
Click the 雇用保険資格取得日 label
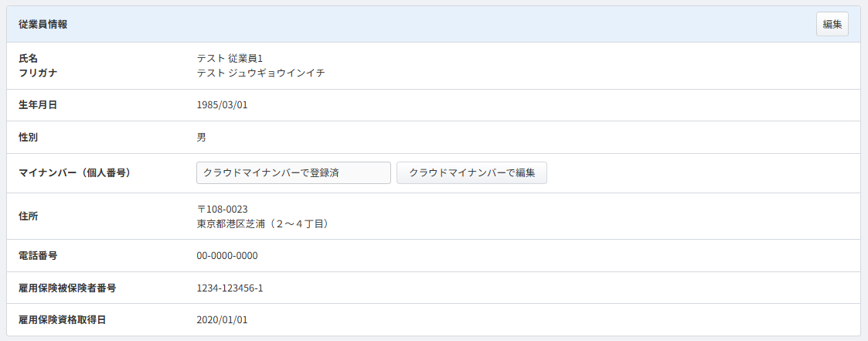(x=62, y=319)
